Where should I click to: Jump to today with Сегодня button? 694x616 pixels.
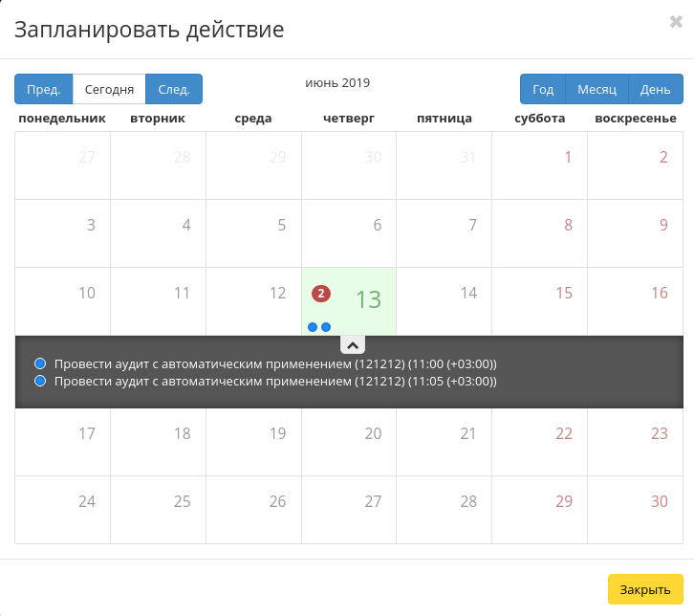tap(109, 90)
